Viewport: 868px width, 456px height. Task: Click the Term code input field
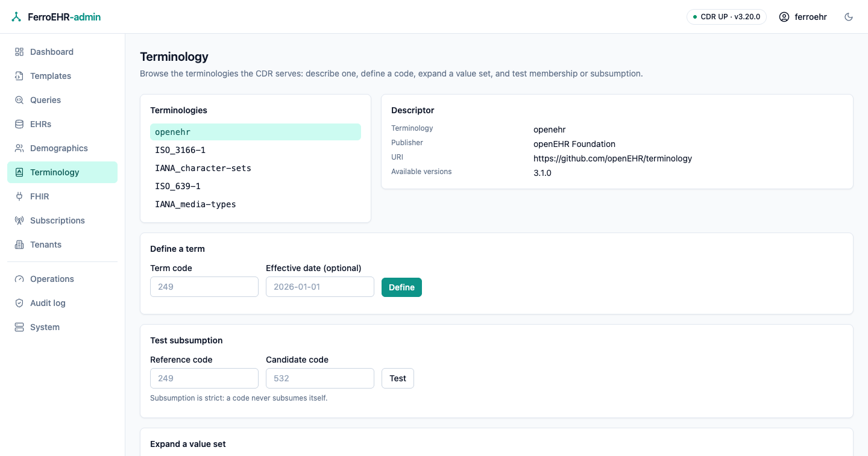pyautogui.click(x=204, y=287)
